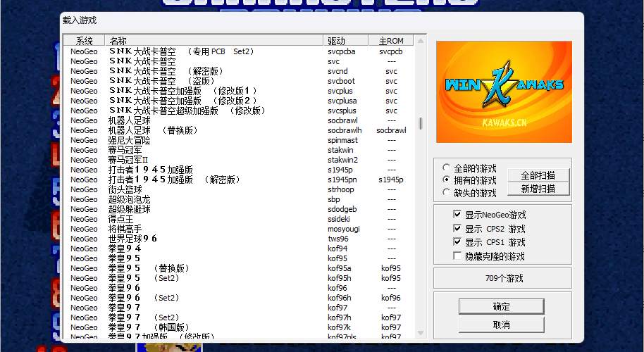Confirm with the 确定 button
This screenshot has height=352, width=644.
tap(501, 306)
